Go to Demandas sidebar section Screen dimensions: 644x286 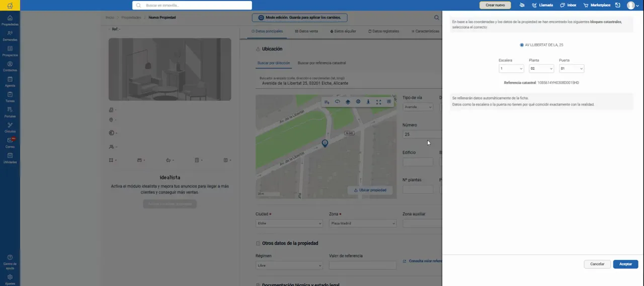(x=10, y=36)
